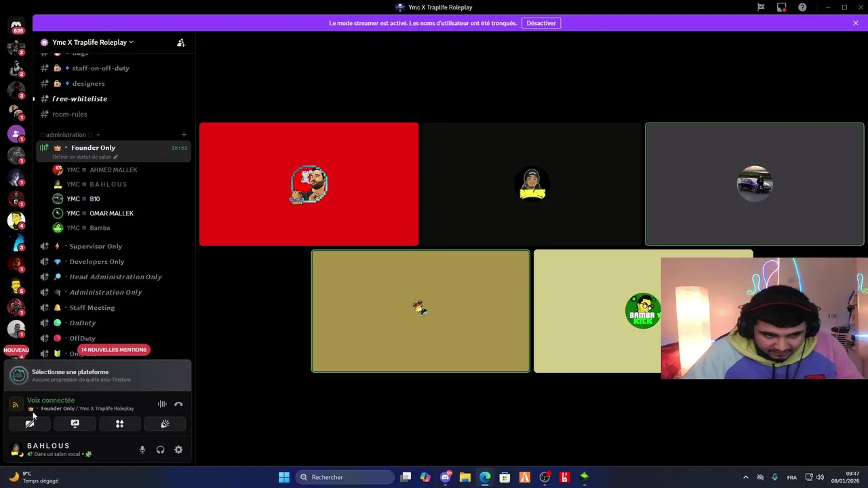
Task: Join the OffDuty voice channel
Action: tap(112, 338)
